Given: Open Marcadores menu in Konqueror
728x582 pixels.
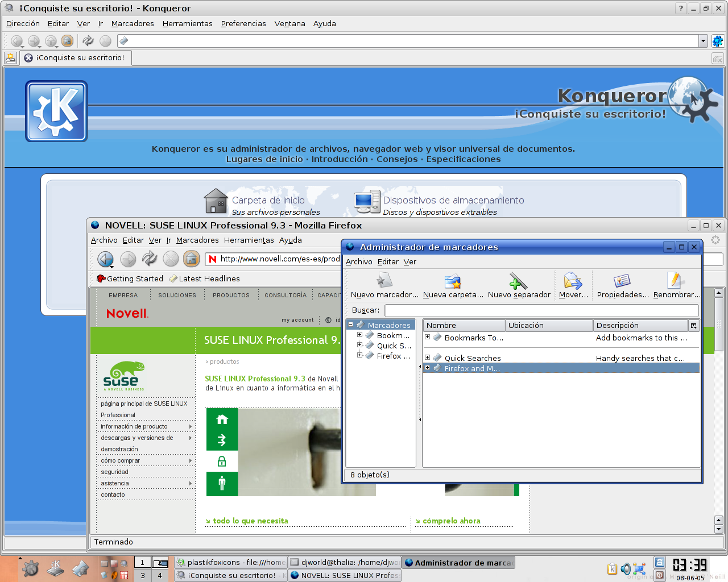Looking at the screenshot, I should [133, 23].
